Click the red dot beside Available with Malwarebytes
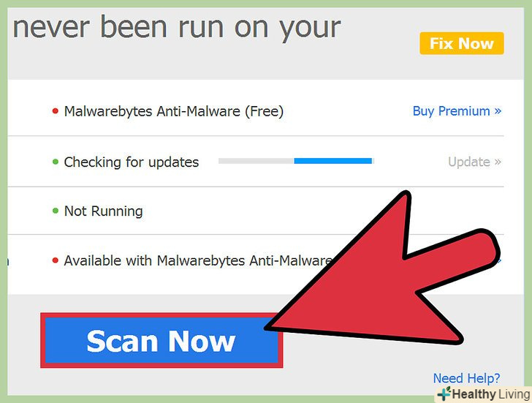This screenshot has width=532, height=403. click(56, 260)
